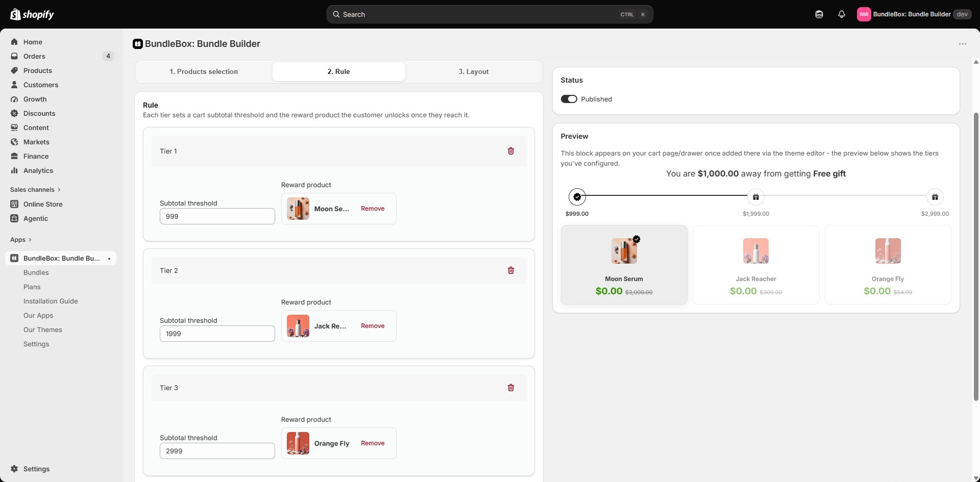Viewport: 980px width, 482px height.
Task: Remove the Jack Reacher reward product
Action: 373,326
